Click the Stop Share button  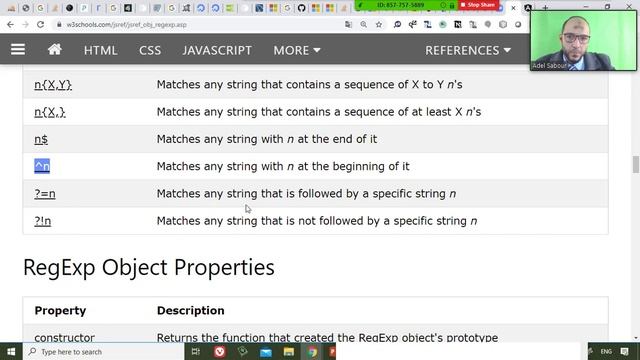coord(478,5)
